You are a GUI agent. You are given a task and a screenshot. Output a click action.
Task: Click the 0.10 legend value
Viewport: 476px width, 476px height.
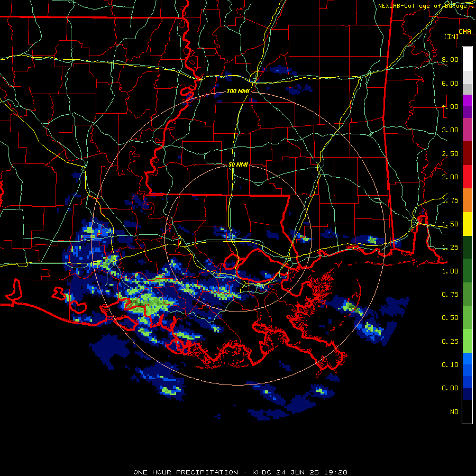click(450, 365)
